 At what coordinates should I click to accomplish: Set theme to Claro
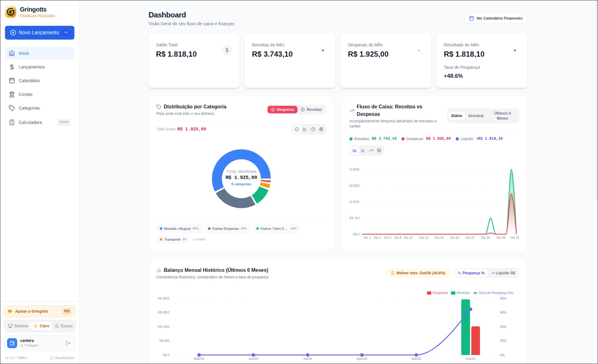pyautogui.click(x=41, y=326)
